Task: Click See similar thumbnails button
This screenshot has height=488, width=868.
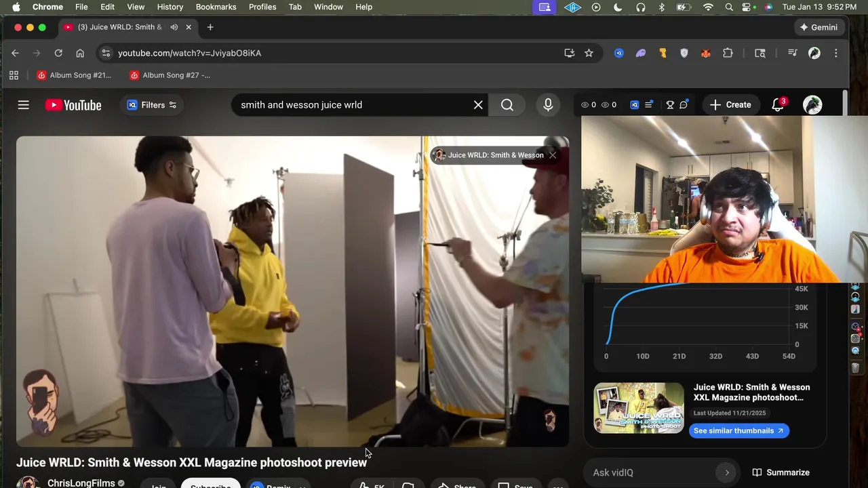Action: (x=738, y=431)
